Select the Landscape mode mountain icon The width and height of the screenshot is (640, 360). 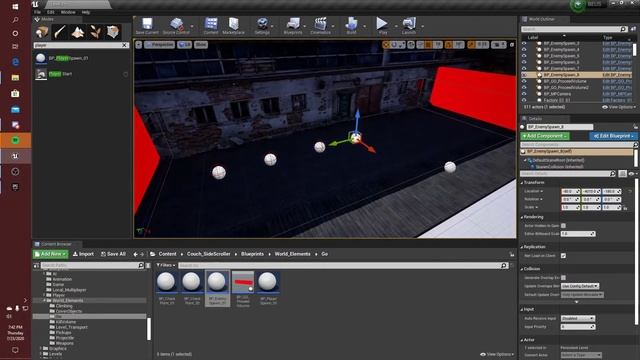click(78, 32)
